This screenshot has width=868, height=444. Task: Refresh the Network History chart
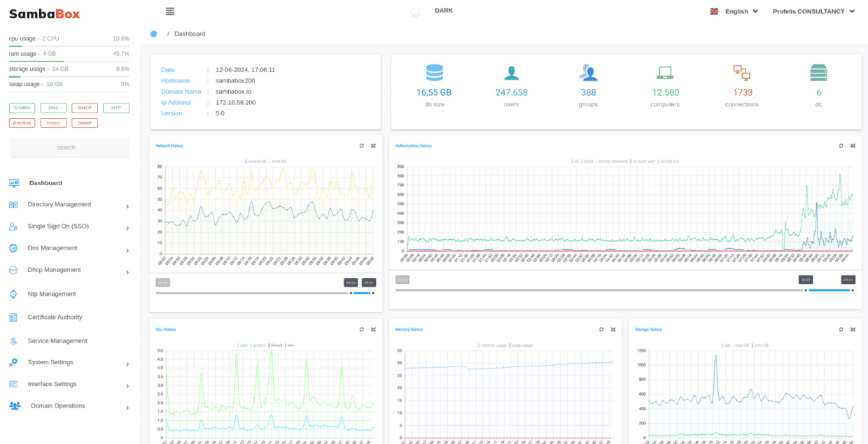[361, 145]
